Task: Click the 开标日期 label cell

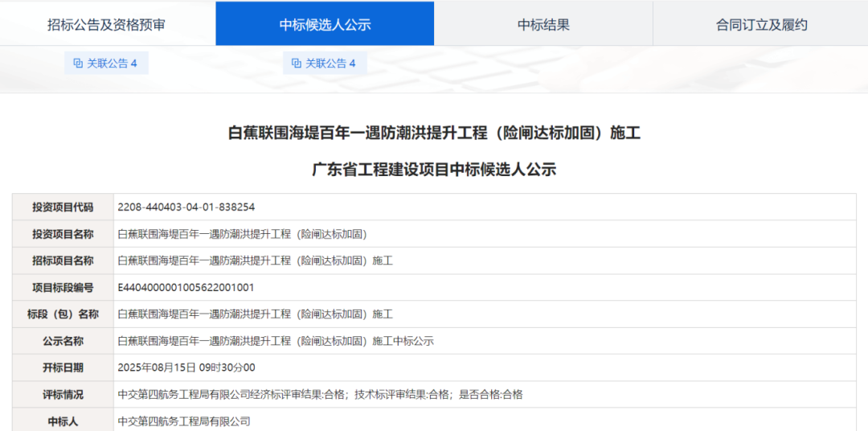Action: [63, 367]
